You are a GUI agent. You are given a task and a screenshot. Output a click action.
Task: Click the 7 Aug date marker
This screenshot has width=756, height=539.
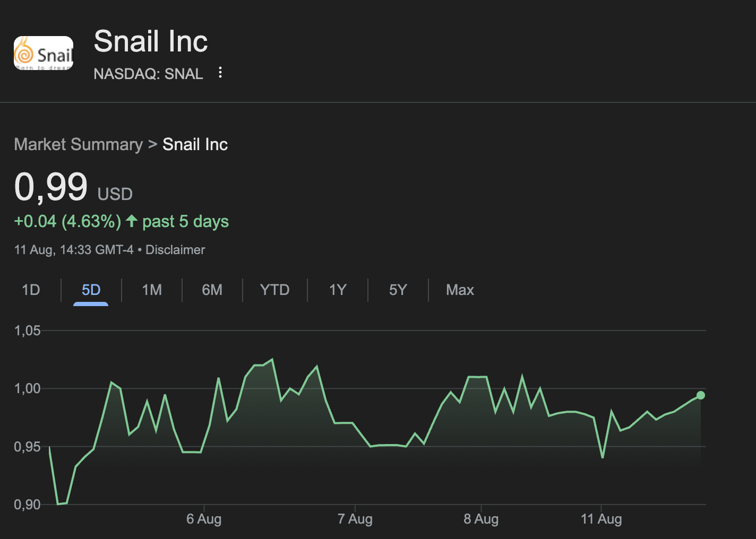[x=355, y=519]
